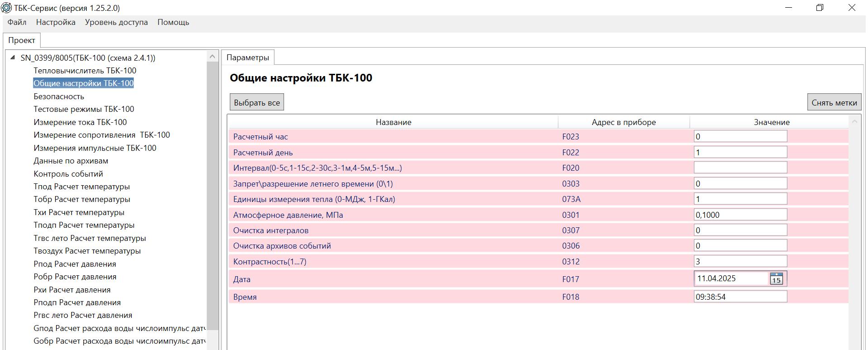This screenshot has width=868, height=350.
Task: Select Измерение тока ТБК-100 tree item
Action: click(80, 122)
